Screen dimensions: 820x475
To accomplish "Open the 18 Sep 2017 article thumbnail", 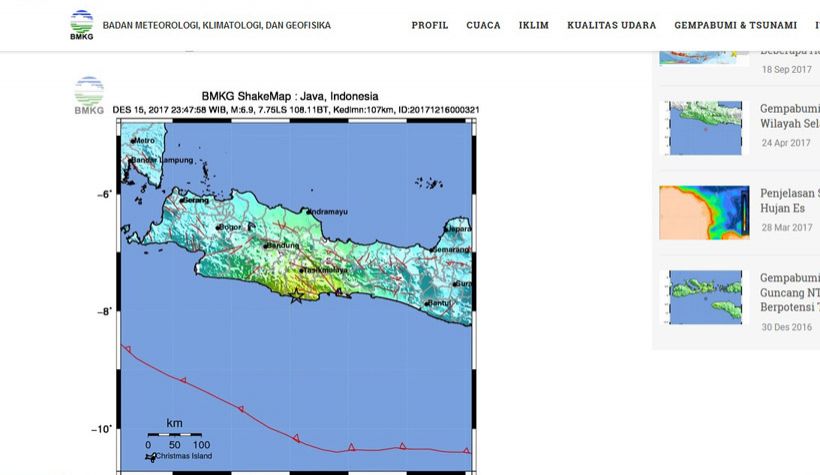I will (704, 58).
